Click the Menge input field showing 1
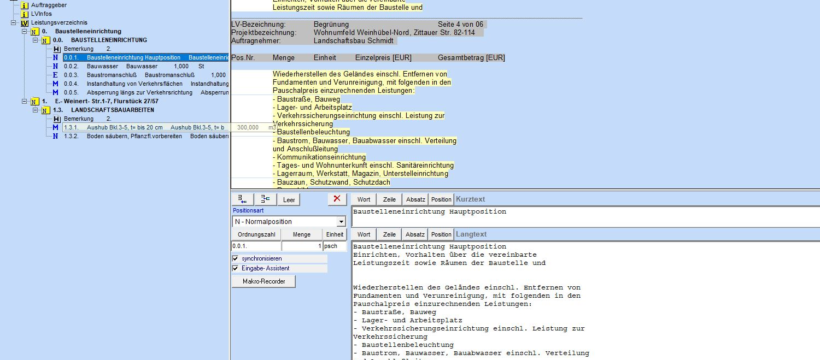This screenshot has width=820, height=360. pos(302,246)
